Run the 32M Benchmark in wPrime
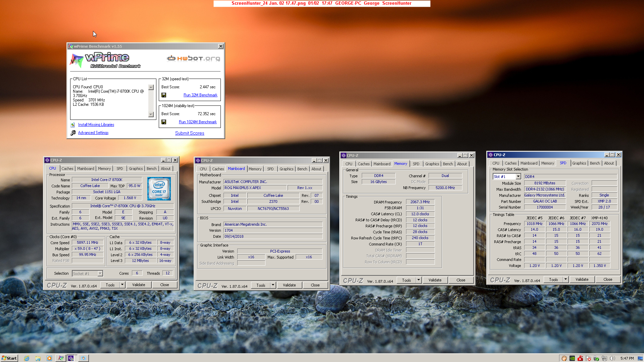Viewport: 644px width, 362px height. [200, 95]
